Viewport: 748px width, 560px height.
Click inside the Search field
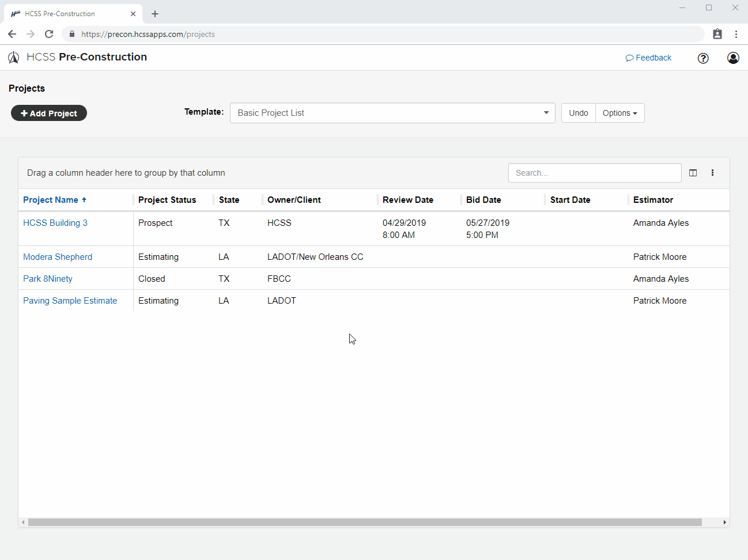(x=595, y=172)
